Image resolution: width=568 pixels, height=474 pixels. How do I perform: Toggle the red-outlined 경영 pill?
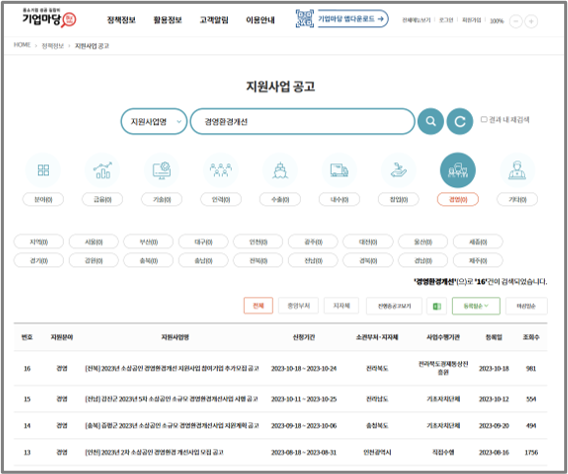458,200
